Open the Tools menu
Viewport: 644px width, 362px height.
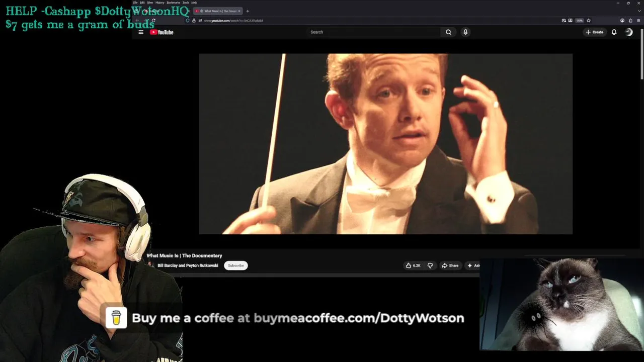(x=186, y=3)
